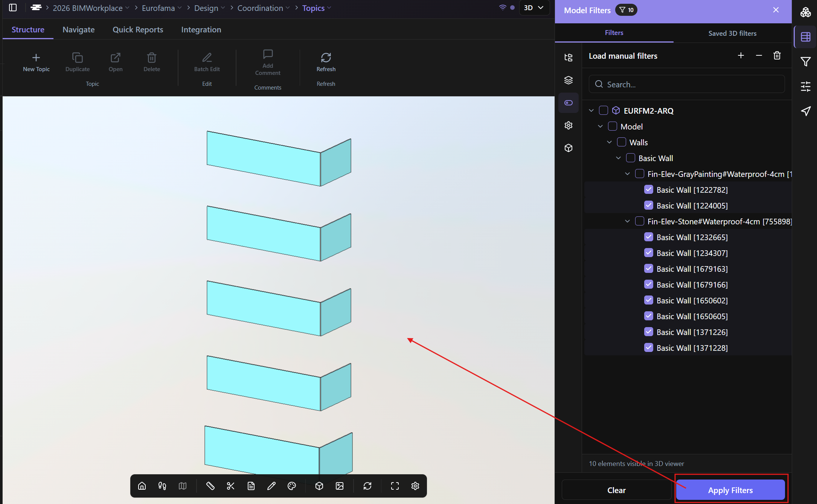Screen dimensions: 817x504
Task: Uncheck Basic Wall [1224005]
Action: (x=649, y=205)
